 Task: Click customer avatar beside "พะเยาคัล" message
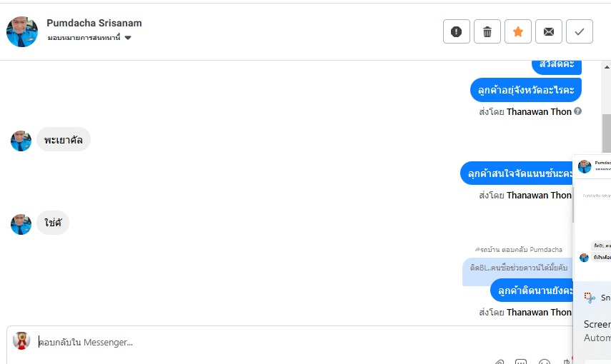21,141
